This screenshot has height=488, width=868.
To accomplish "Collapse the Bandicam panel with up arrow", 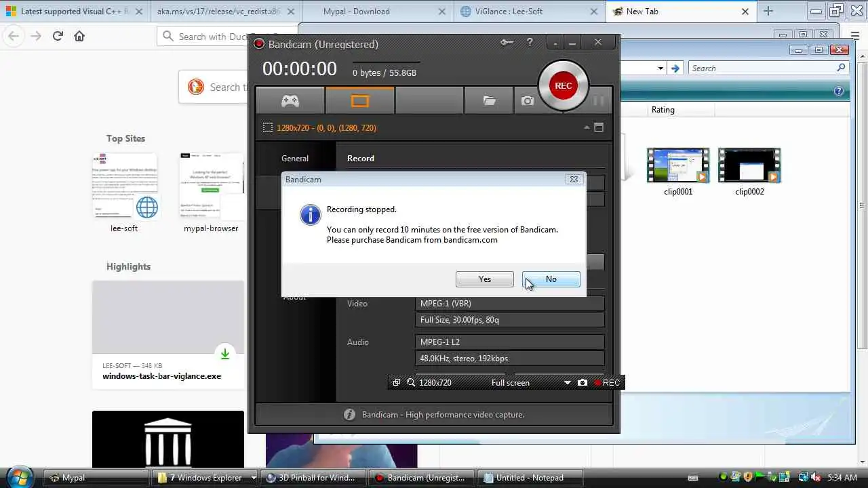I will tap(587, 127).
